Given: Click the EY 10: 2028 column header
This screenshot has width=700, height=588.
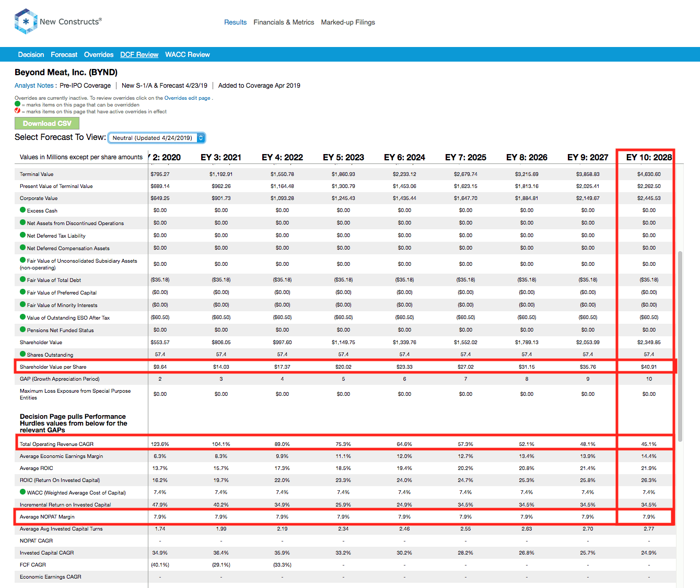Looking at the screenshot, I should tap(649, 157).
